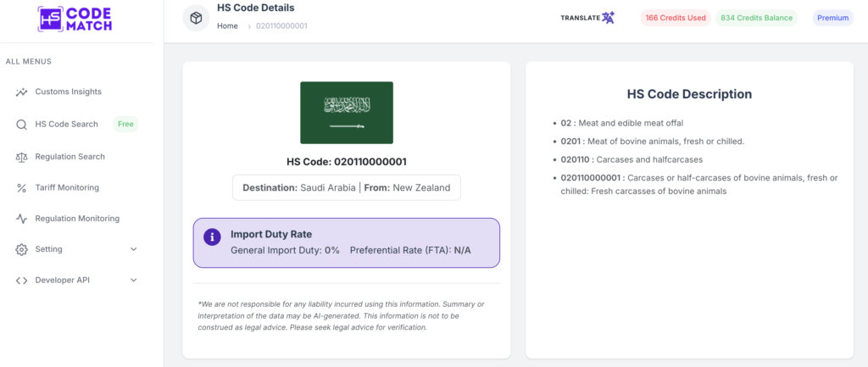The height and width of the screenshot is (367, 868).
Task: Go to Home breadcrumb link
Action: [x=227, y=26]
